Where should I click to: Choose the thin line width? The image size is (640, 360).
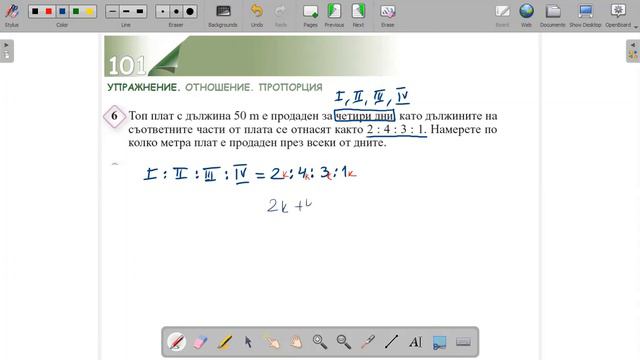[x=112, y=11]
